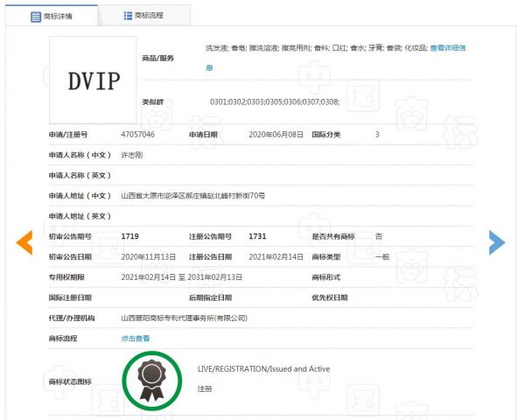Image resolution: width=525 pixels, height=420 pixels.
Task: Go to previous trademark with orange arrow
Action: (x=24, y=243)
